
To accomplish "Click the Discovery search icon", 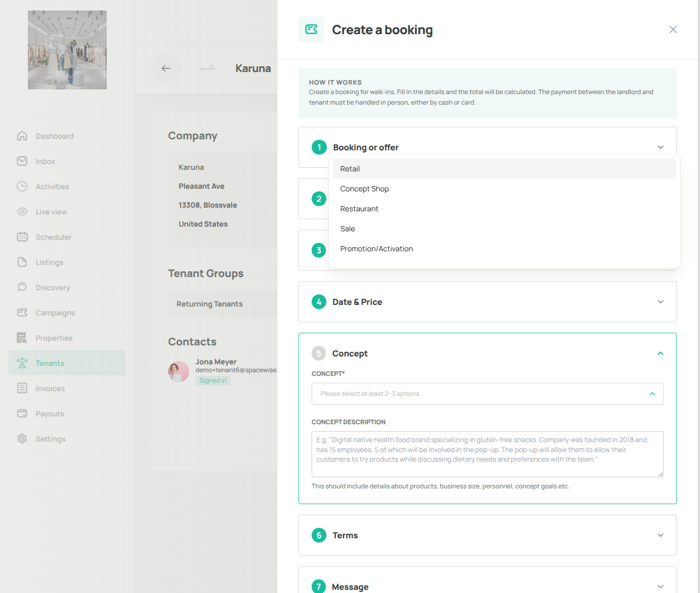I will click(x=22, y=288).
